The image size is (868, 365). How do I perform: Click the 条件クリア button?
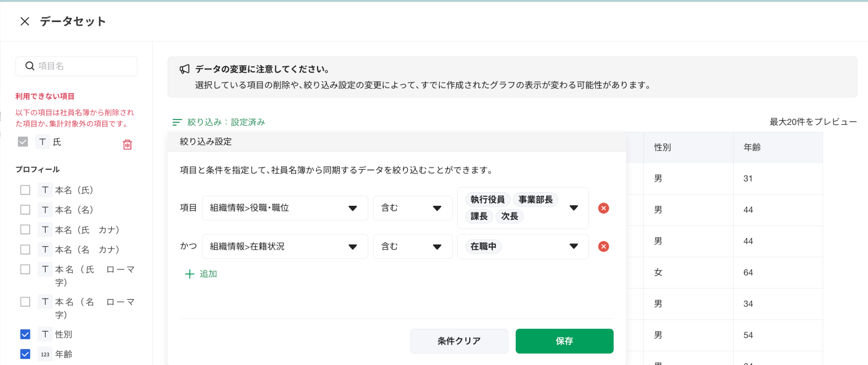[459, 341]
